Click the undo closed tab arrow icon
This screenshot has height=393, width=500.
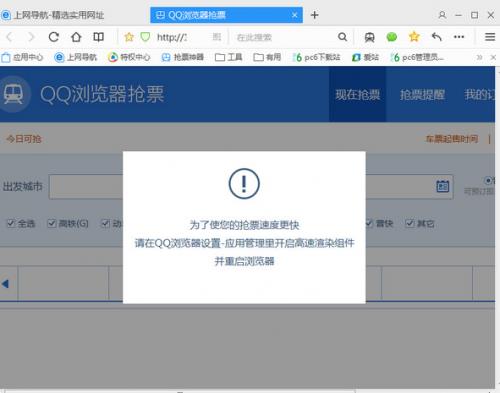tap(436, 37)
